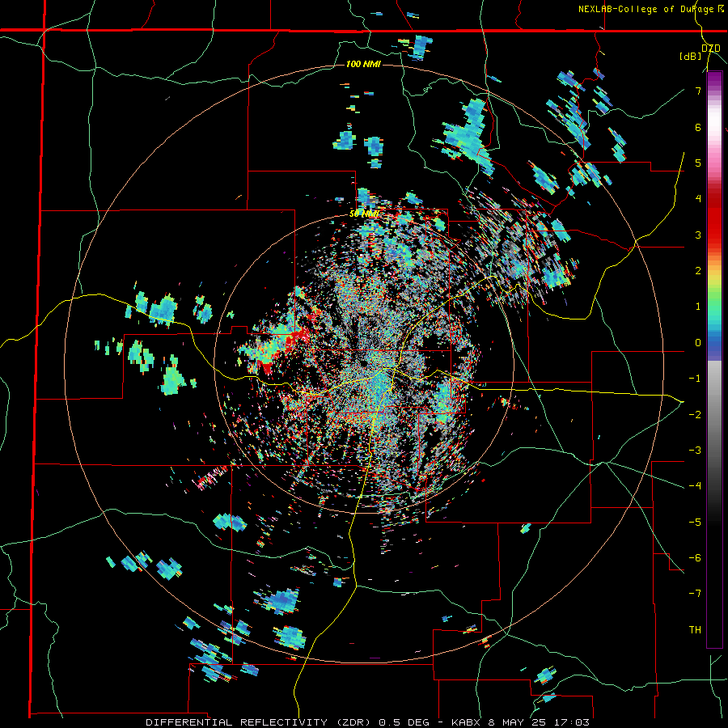728x728 pixels.
Task: Select the 0 value on the scale
Action: point(698,343)
